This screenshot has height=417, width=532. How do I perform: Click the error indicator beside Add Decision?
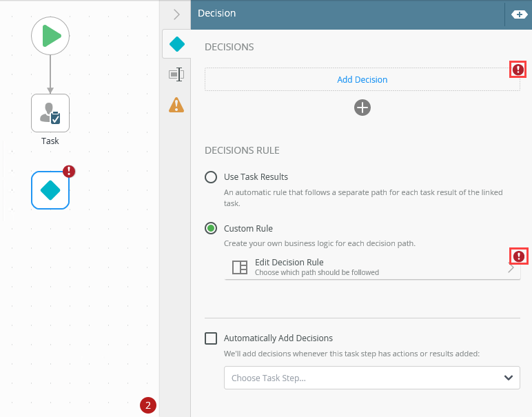pyautogui.click(x=518, y=70)
